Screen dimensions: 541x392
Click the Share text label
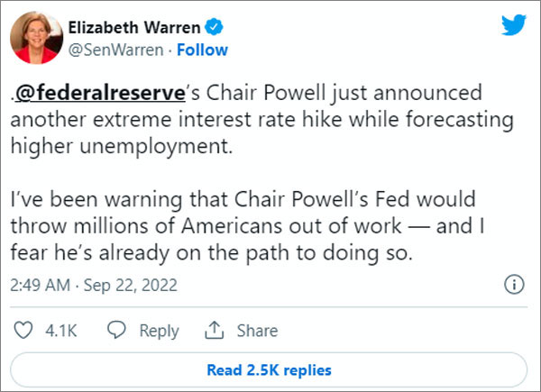click(x=257, y=332)
